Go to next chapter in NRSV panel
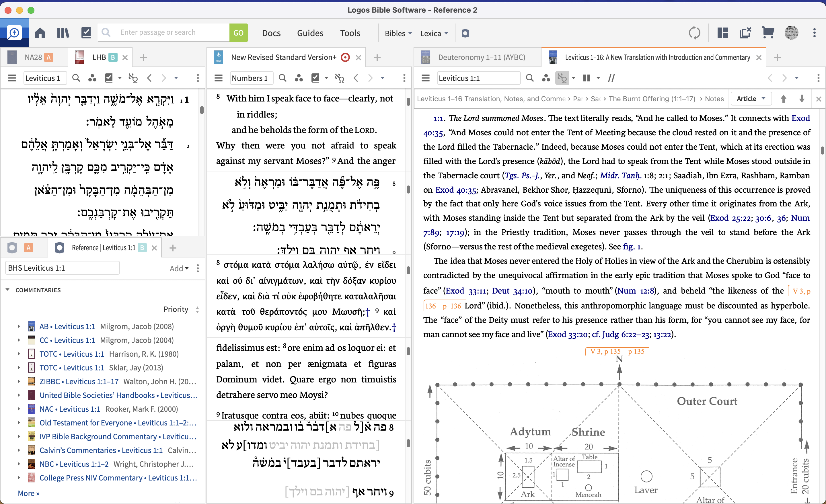 371,78
